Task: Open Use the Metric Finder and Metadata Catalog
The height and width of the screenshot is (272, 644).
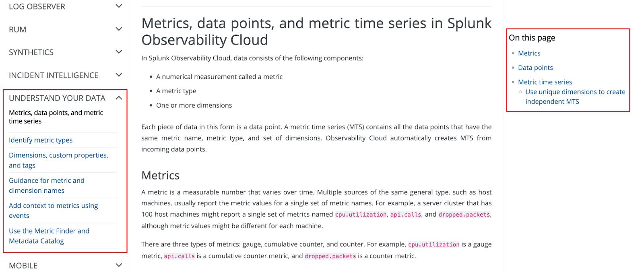Action: coord(49,236)
